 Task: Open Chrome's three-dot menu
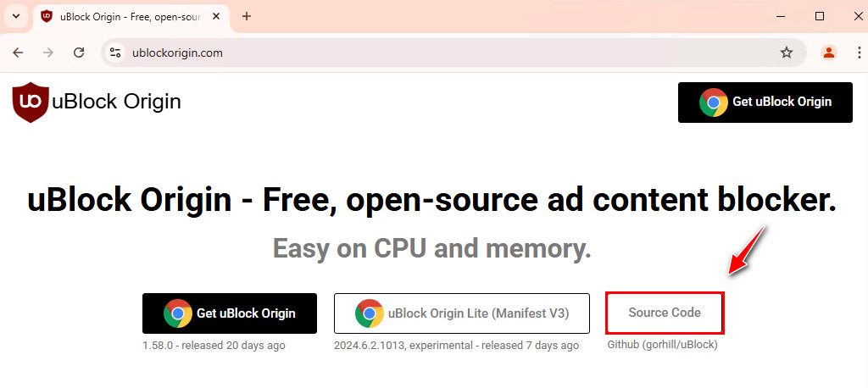pyautogui.click(x=860, y=53)
